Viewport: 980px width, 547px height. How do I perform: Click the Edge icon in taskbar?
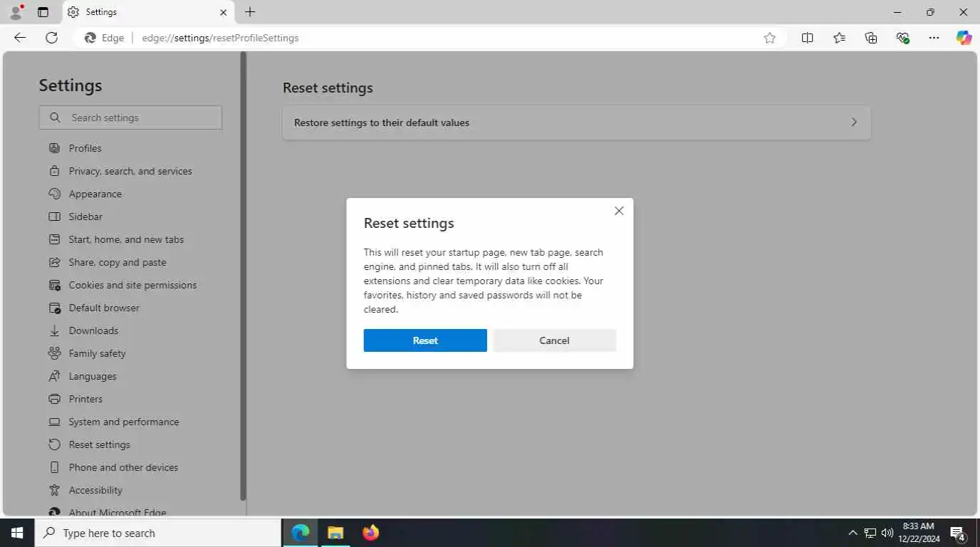coord(301,533)
